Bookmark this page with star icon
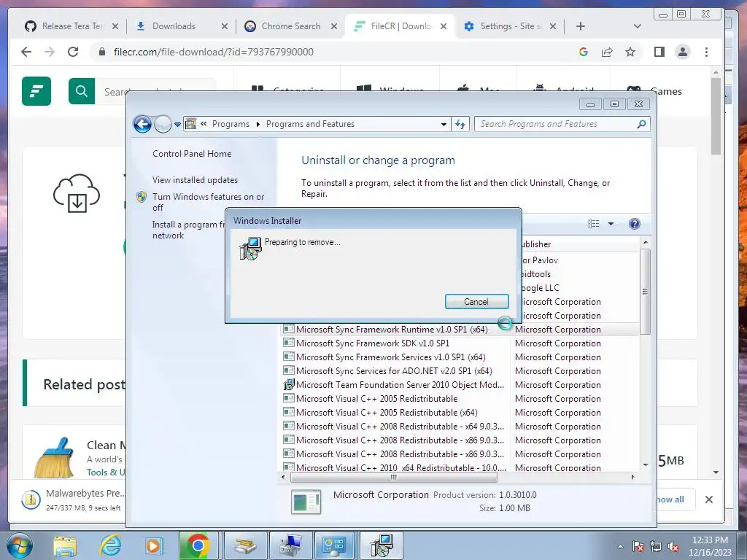Screen dimensions: 747x560 pos(630,52)
